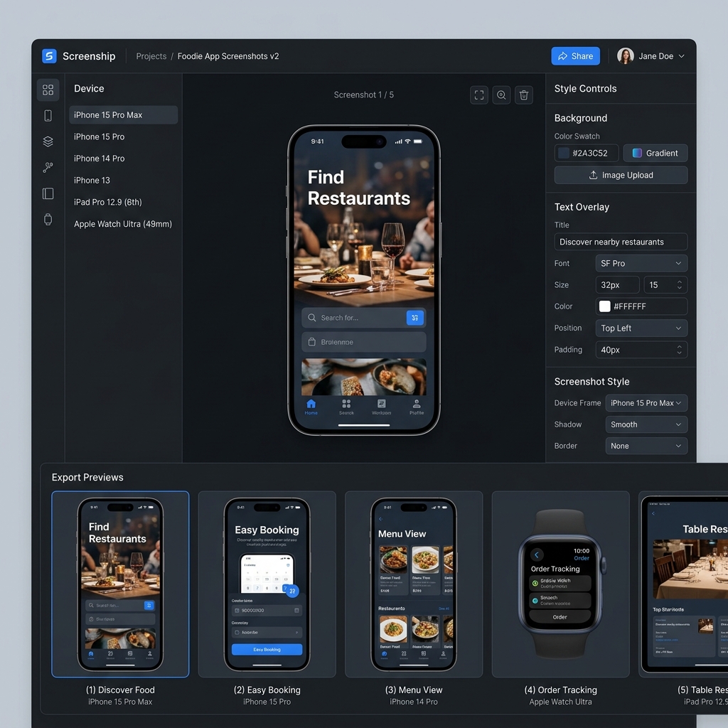Select the grid layout icon in sidebar
728x728 pixels.
pyautogui.click(x=48, y=90)
